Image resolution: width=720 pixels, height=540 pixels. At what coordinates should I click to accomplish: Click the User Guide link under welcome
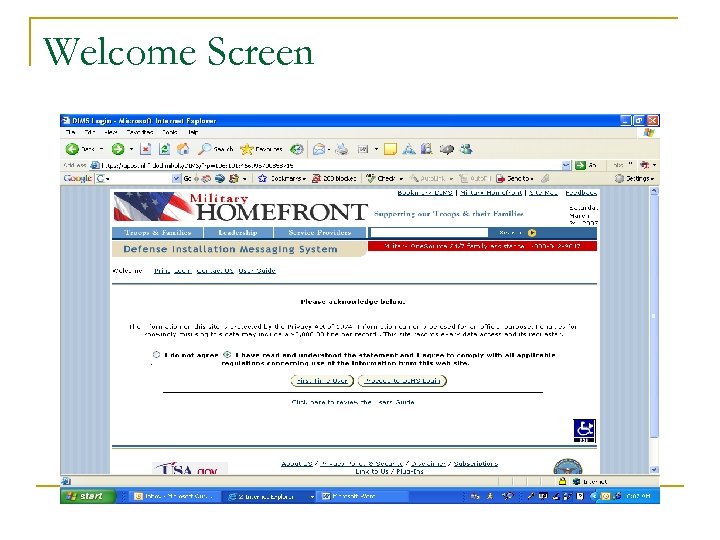pos(257,270)
